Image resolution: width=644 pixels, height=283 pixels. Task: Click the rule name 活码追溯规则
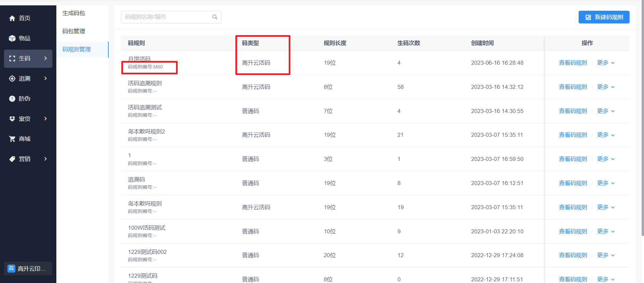pos(145,83)
